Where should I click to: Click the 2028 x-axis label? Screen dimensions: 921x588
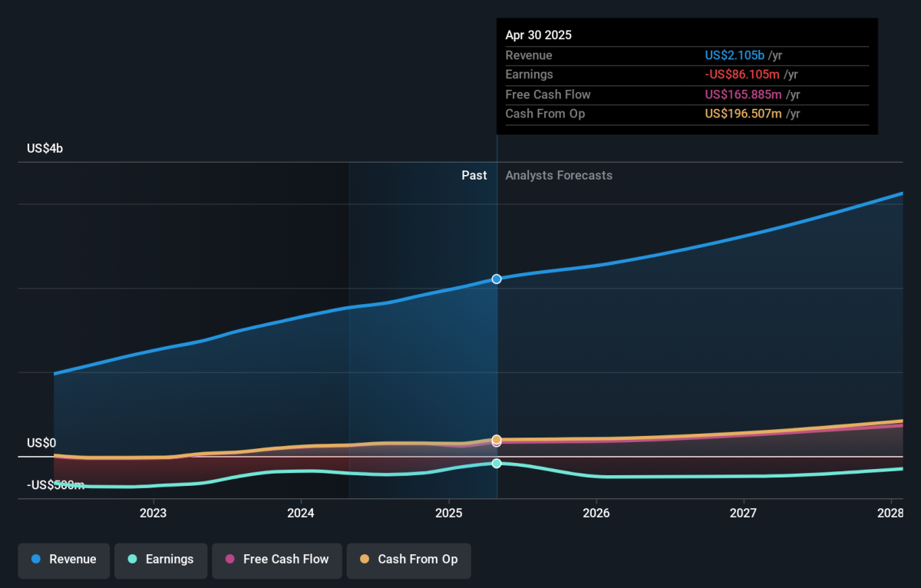tap(891, 512)
